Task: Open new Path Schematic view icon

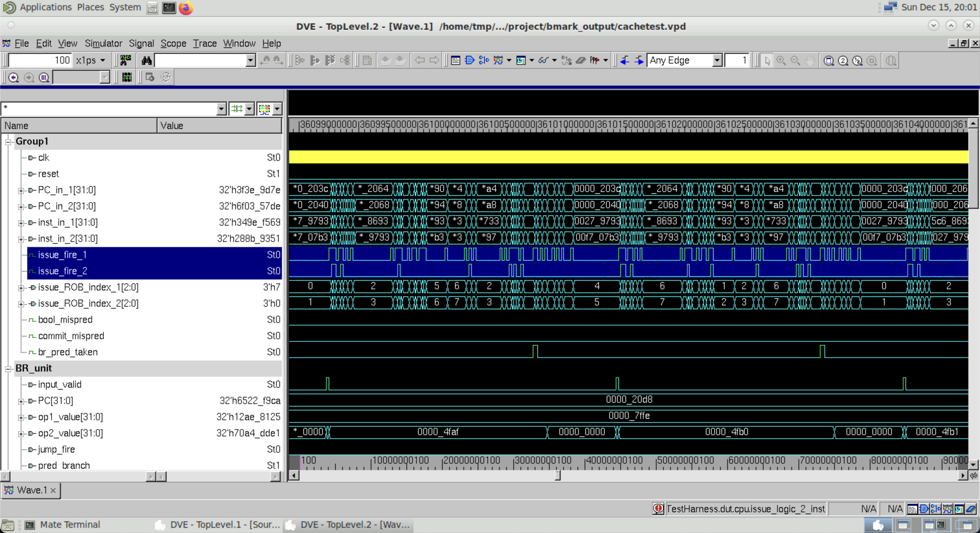Action: click(x=484, y=60)
